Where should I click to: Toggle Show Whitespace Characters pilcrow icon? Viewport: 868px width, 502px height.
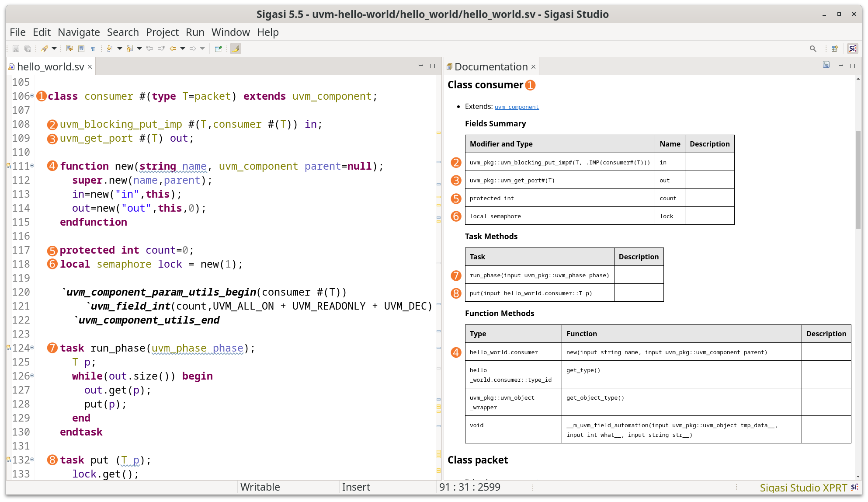93,49
